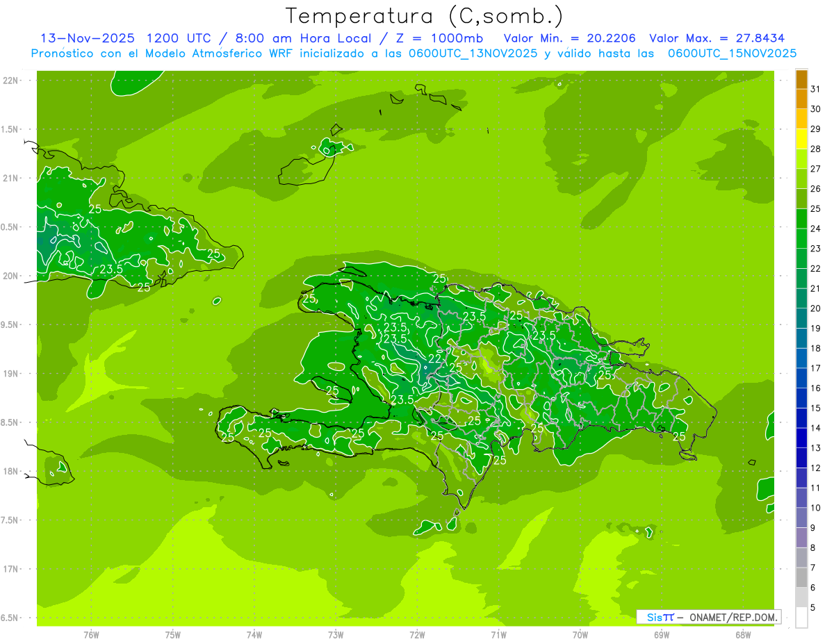Click the "17" value on the color legend

click(815, 368)
